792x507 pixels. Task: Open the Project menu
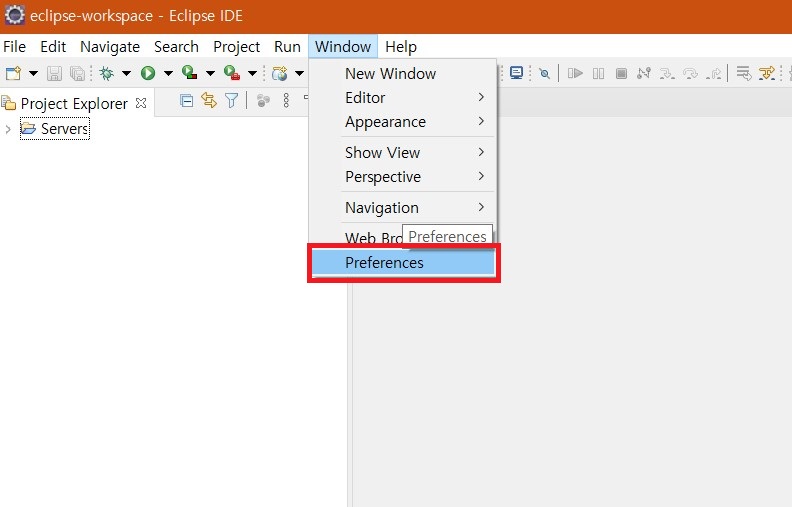pyautogui.click(x=236, y=46)
